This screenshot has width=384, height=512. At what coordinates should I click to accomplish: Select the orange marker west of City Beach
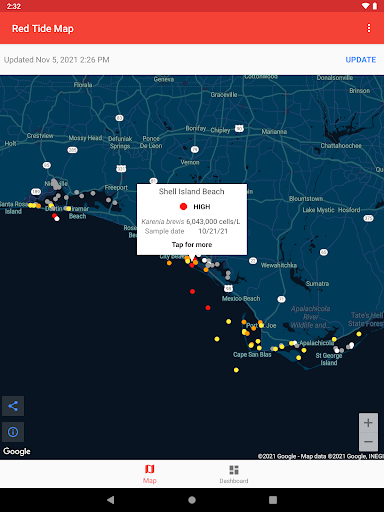click(169, 263)
